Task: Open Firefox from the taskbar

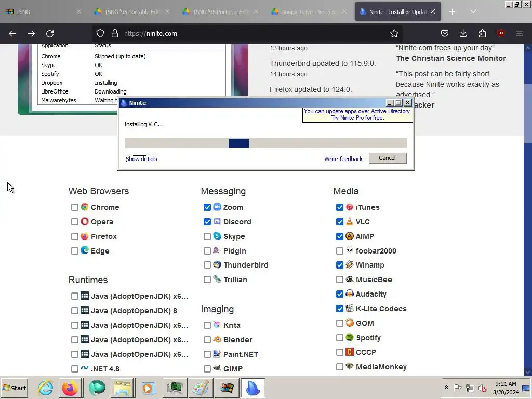Action: (70, 388)
